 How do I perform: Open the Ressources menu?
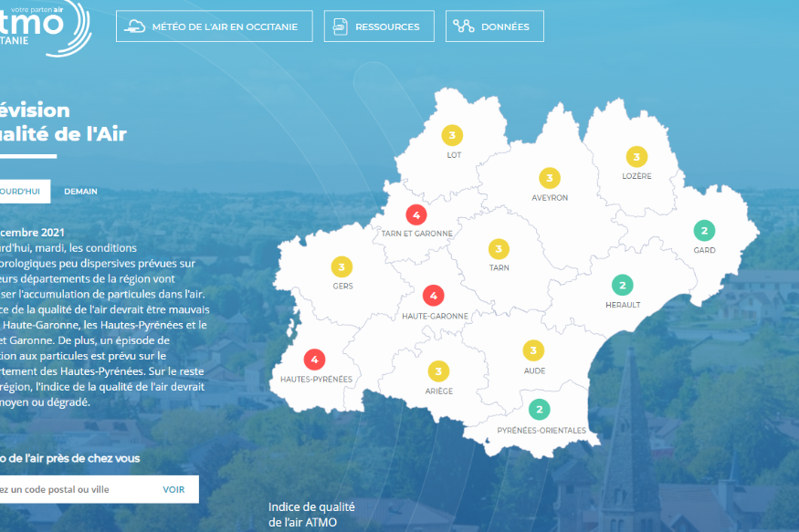point(379,26)
